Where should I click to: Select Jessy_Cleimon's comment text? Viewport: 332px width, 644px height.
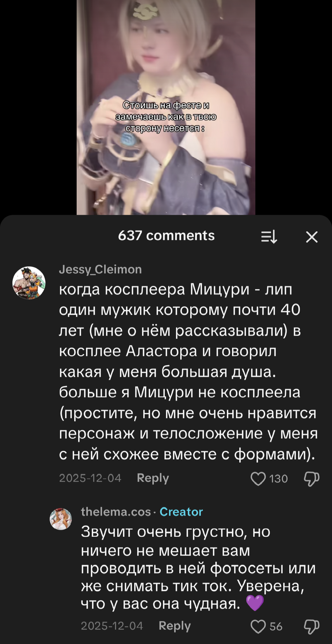(188, 372)
